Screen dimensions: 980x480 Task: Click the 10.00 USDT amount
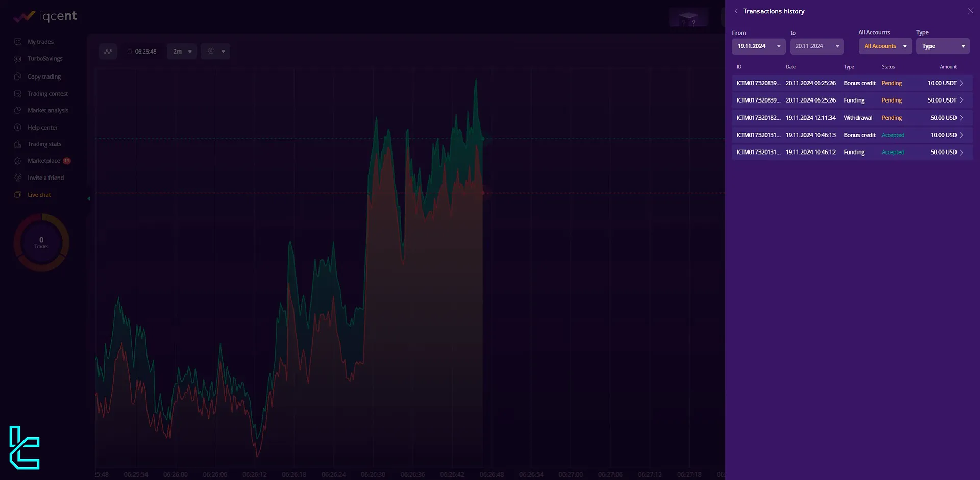(942, 83)
